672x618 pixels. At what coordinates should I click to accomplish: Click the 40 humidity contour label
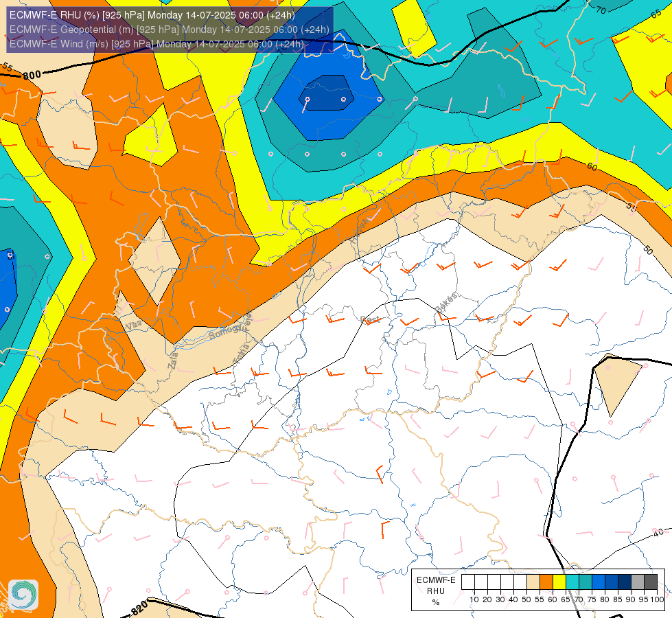pyautogui.click(x=658, y=533)
